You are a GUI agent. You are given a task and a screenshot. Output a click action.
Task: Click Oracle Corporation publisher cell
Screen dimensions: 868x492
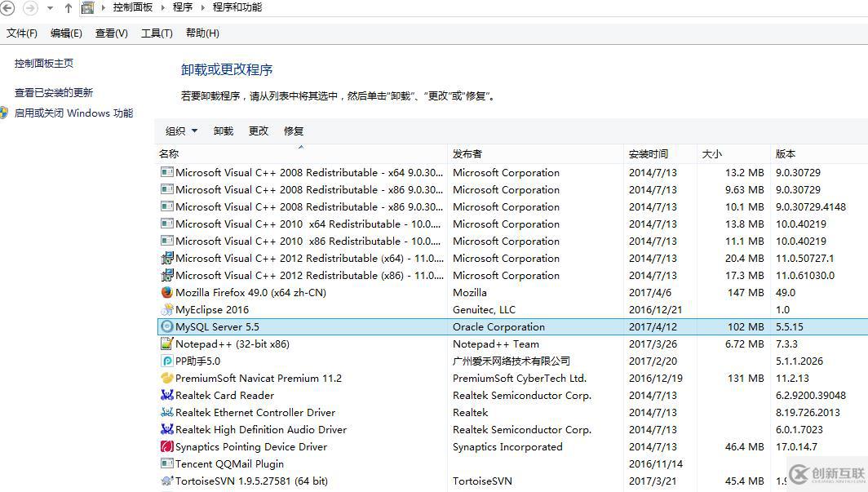498,326
